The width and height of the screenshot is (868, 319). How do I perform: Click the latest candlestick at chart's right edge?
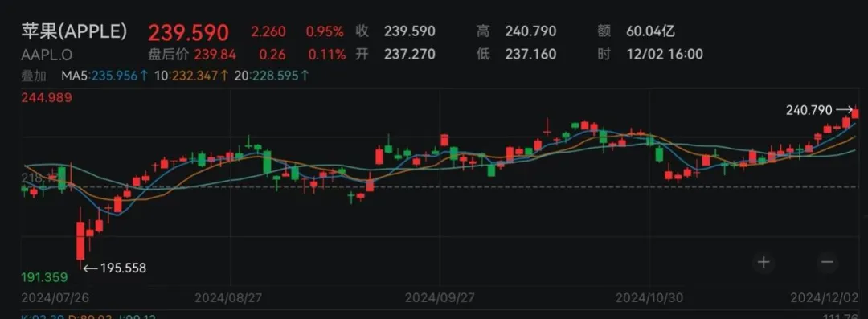[x=855, y=112]
